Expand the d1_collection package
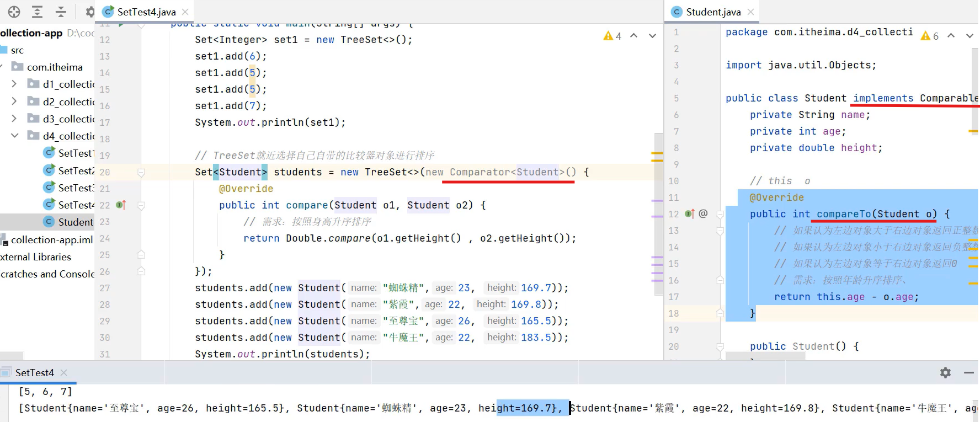 pos(14,84)
